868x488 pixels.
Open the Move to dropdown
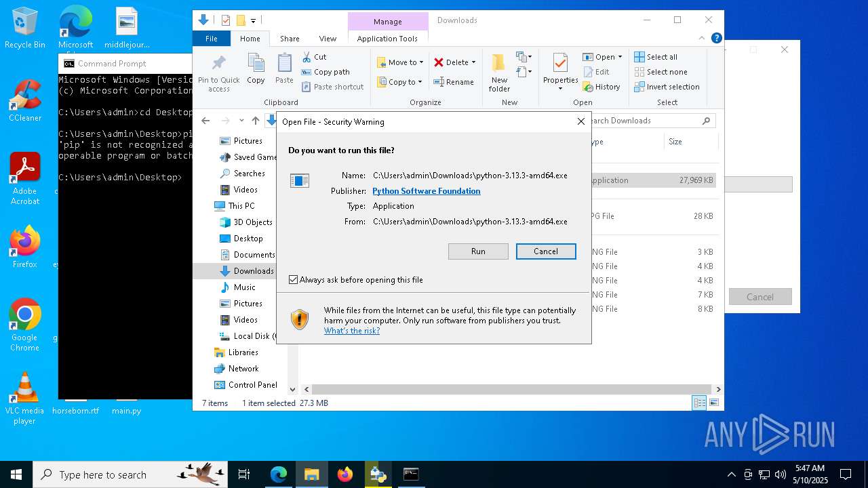(x=400, y=62)
